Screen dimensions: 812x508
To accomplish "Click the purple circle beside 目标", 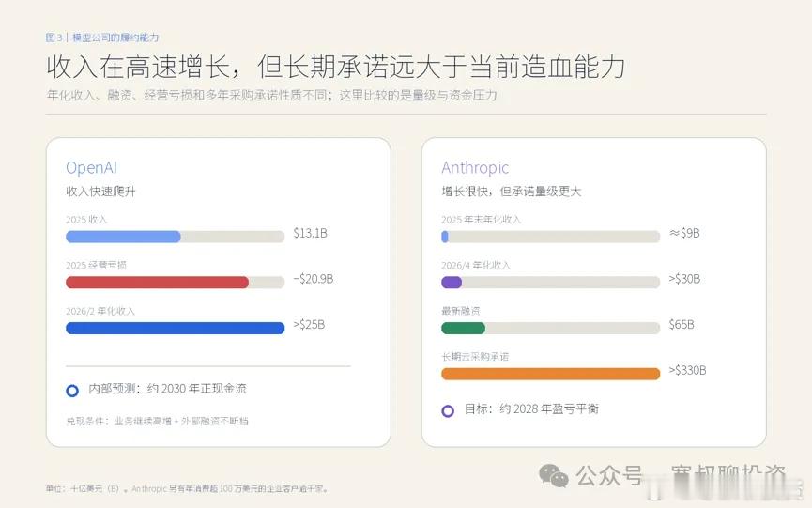I will click(x=448, y=411).
